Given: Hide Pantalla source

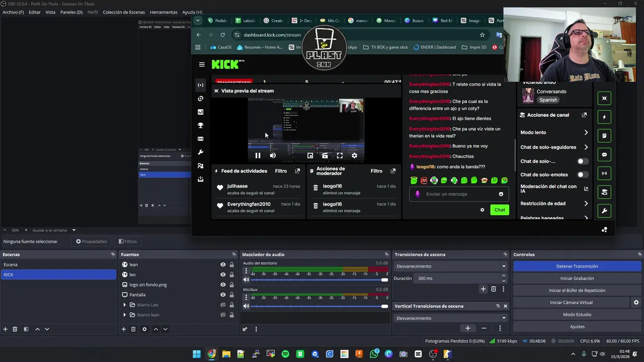Looking at the screenshot, I should point(223,295).
